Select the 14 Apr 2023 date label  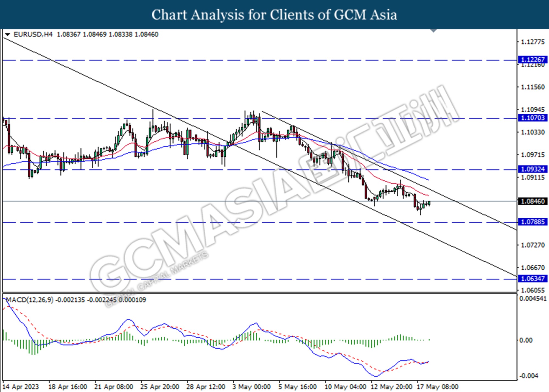[21, 387]
